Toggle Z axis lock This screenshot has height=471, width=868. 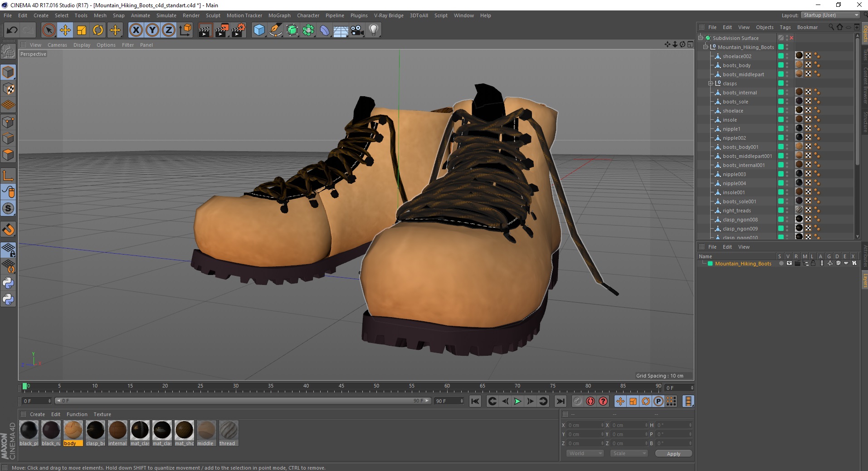tap(169, 30)
